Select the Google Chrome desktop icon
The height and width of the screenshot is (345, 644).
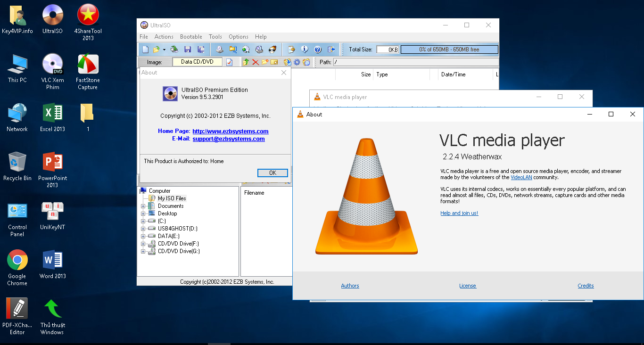[17, 268]
